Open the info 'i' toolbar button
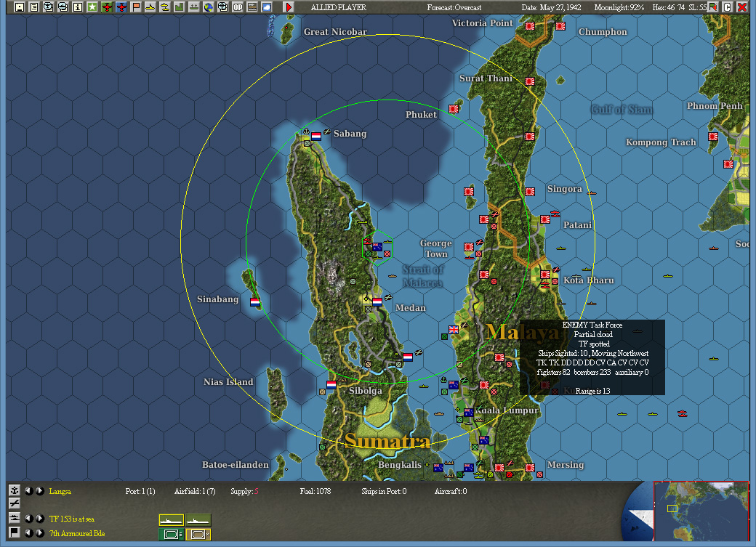This screenshot has width=756, height=547. (77, 7)
